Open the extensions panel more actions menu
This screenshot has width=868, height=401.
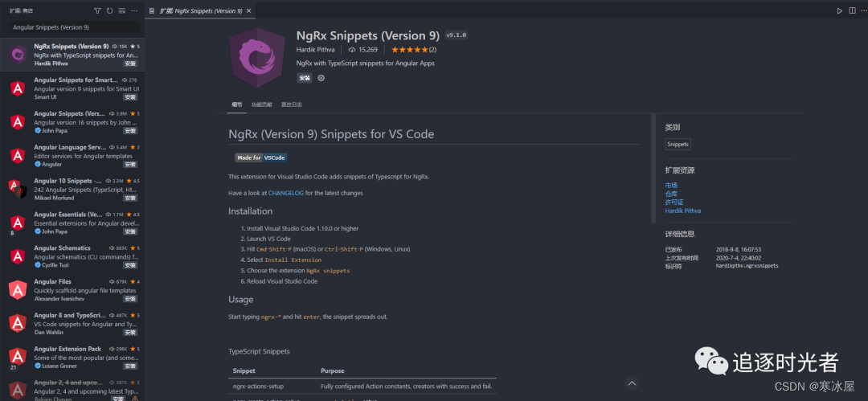(133, 10)
